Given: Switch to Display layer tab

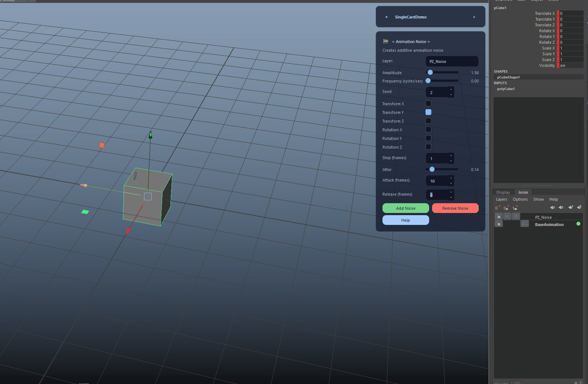Looking at the screenshot, I should click(503, 192).
